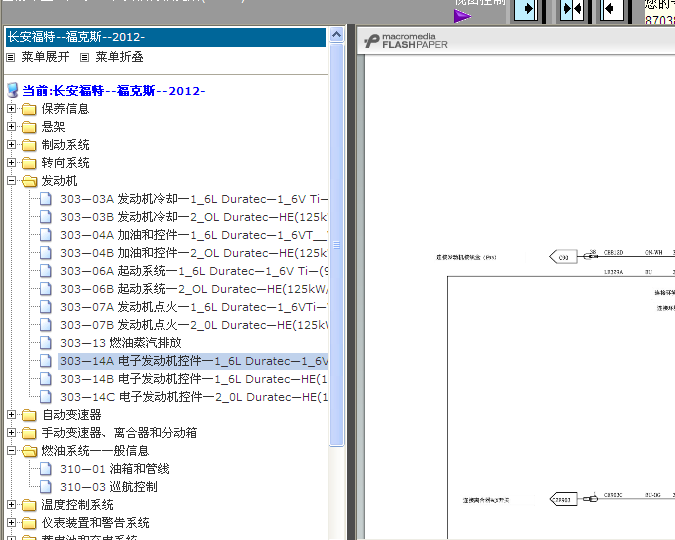This screenshot has height=540, width=675.
Task: Expand the 制动系统 folder node
Action: 12,145
